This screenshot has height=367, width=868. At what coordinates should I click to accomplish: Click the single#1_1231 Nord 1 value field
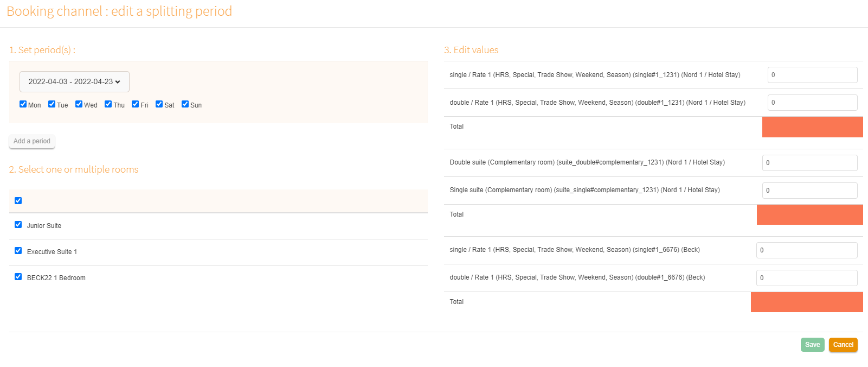pos(812,75)
